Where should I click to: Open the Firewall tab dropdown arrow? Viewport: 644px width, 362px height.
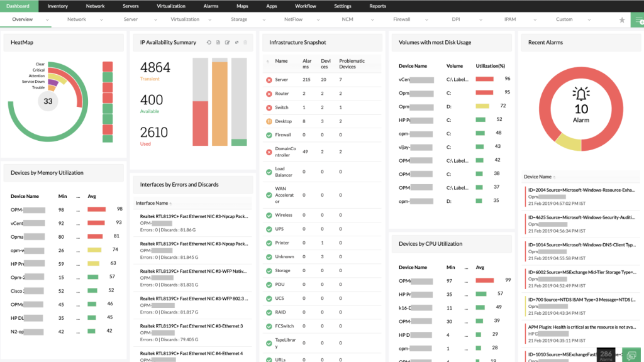427,19
